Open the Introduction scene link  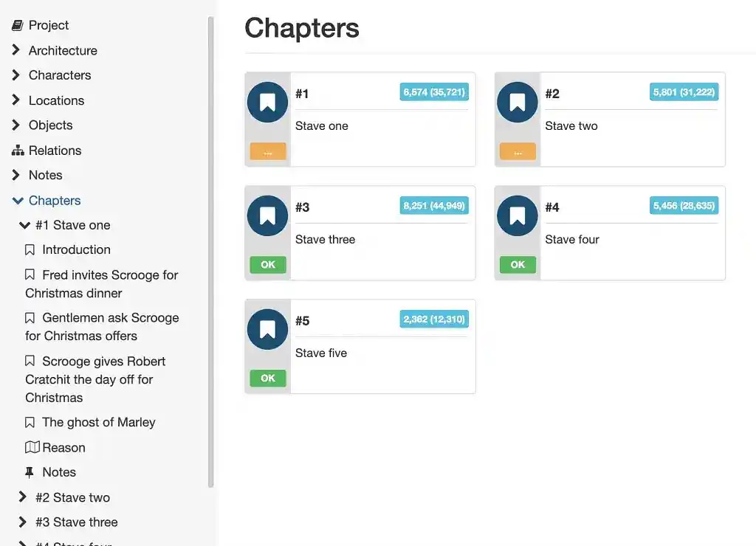[76, 249]
